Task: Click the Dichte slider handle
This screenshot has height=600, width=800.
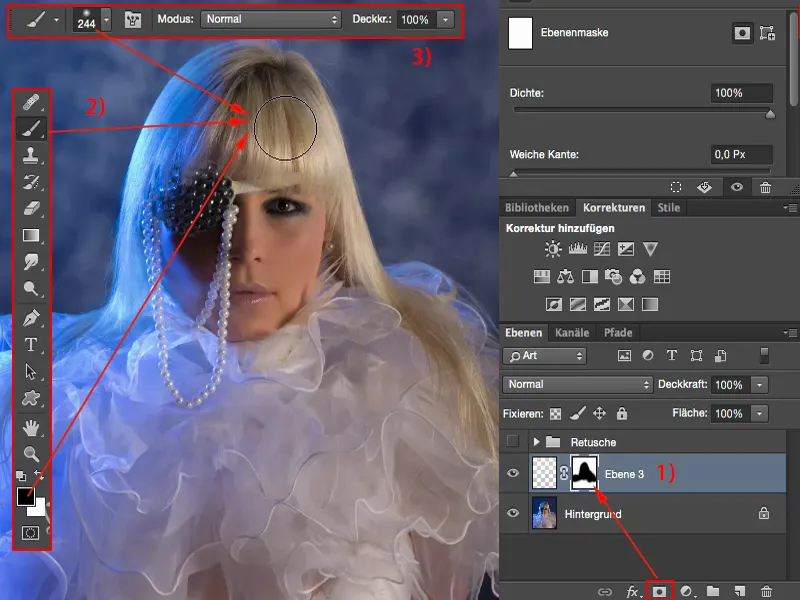Action: click(x=770, y=114)
